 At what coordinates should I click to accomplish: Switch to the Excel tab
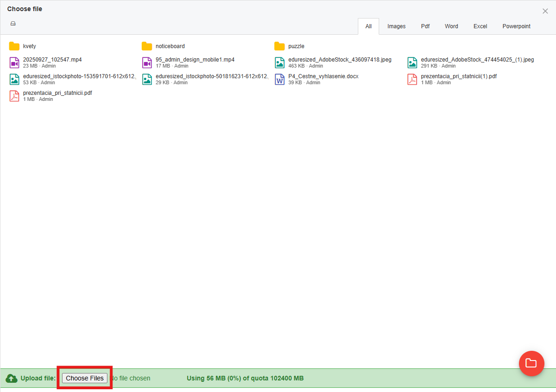(x=480, y=26)
